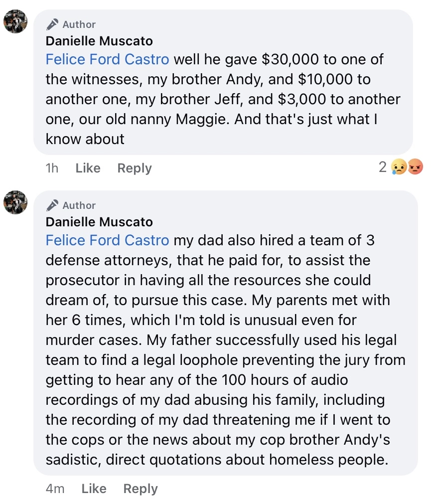Screen dimensions: 431x504
Task: Click the 4m timestamp
Action: click(x=55, y=489)
